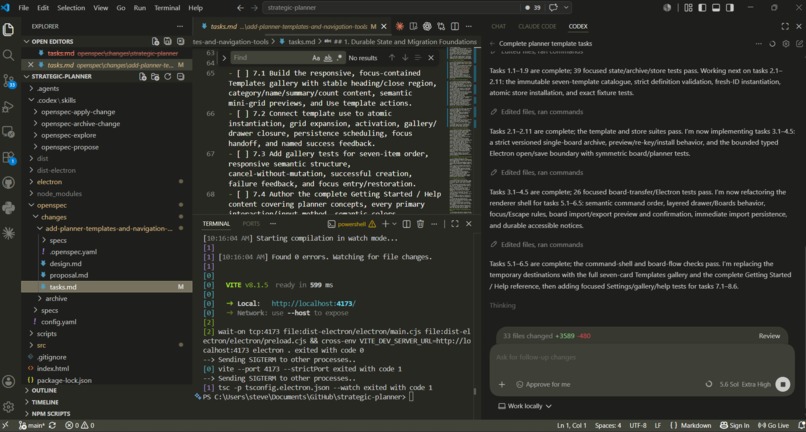Maximize the terminal panel size

[x=455, y=224]
